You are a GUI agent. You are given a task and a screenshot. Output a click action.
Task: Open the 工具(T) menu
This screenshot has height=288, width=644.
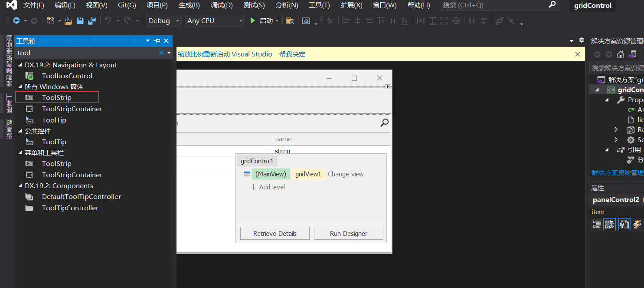tap(319, 5)
